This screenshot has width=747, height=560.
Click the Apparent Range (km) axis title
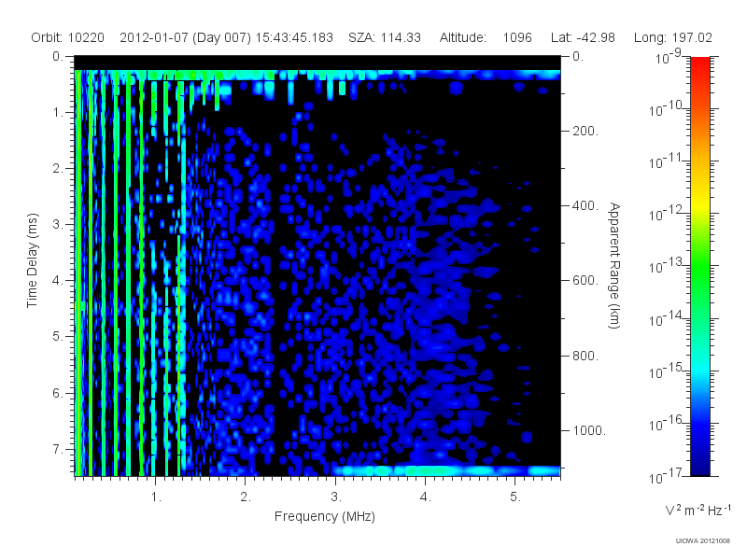pos(614,265)
